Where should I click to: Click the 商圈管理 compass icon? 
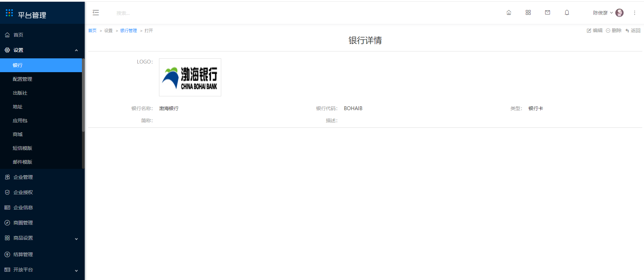7,223
